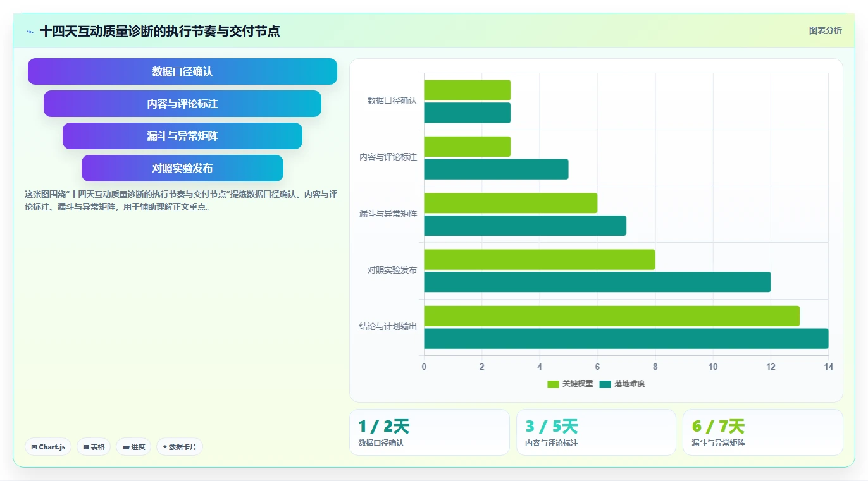Click 关键权重 bar for 漏斗与异常矩阵
868x481 pixels.
coord(511,203)
